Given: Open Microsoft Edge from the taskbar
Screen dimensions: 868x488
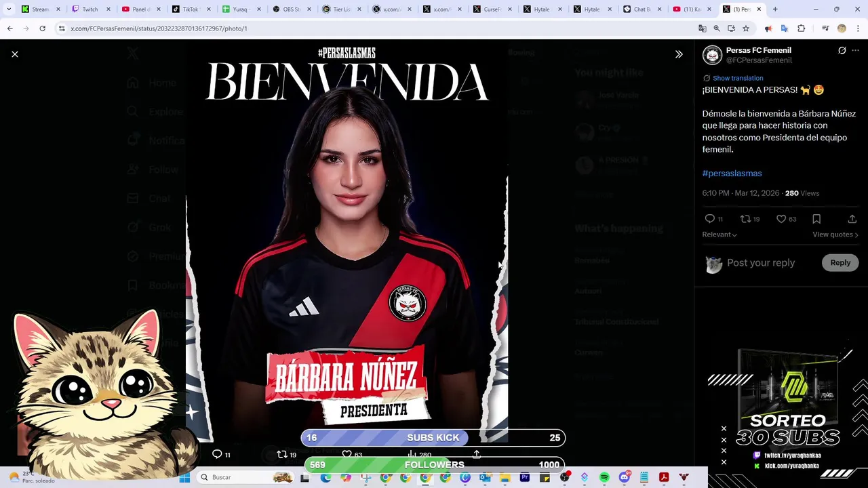Looking at the screenshot, I should (x=325, y=477).
